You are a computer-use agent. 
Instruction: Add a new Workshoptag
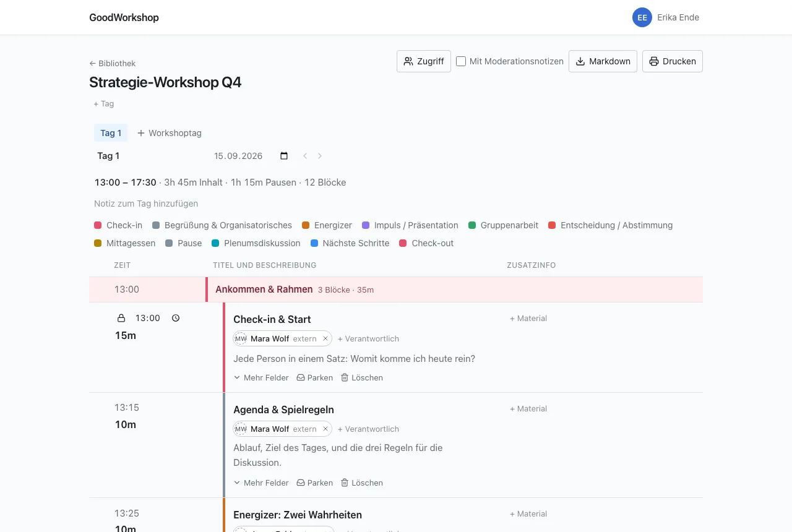click(x=170, y=133)
